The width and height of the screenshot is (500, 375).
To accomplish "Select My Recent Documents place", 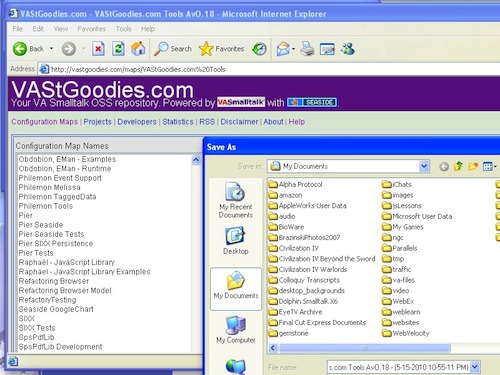I will 235,200.
